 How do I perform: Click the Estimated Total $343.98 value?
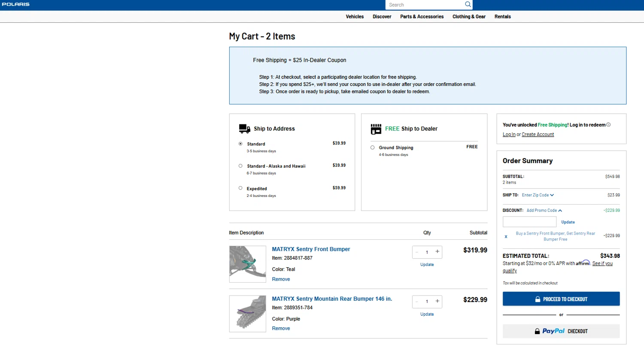click(x=610, y=256)
